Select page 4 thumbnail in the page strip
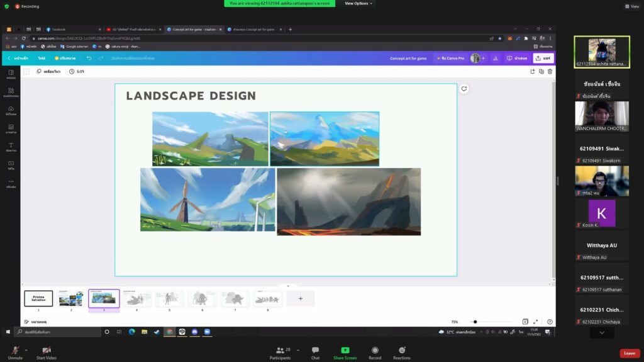Screen dimensions: 644x362 [x=136, y=298]
